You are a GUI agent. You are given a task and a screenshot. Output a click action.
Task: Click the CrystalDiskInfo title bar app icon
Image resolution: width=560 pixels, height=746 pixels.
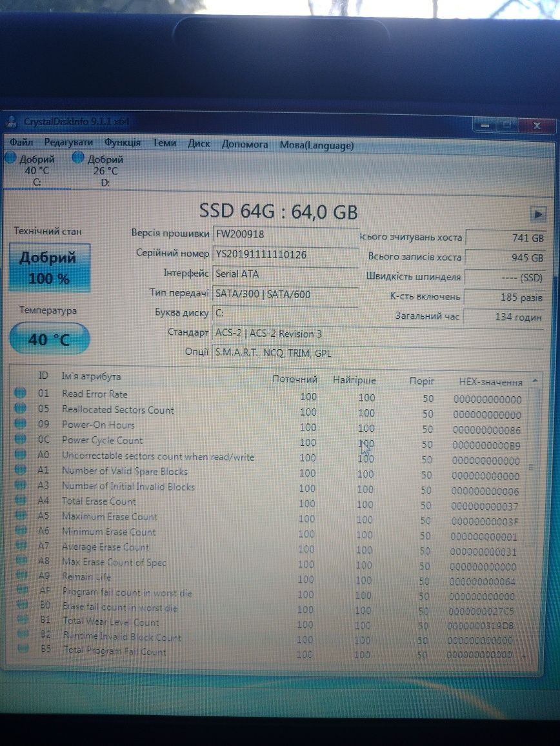(x=10, y=121)
